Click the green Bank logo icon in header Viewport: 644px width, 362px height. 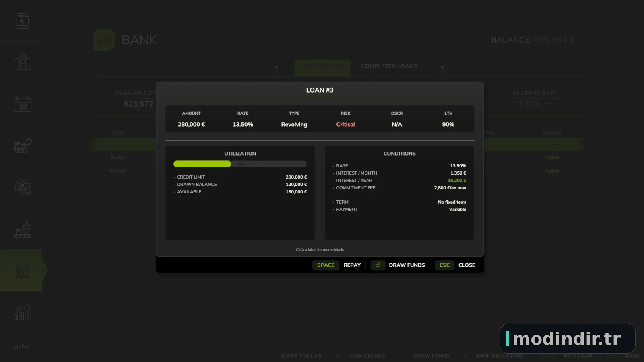[104, 39]
